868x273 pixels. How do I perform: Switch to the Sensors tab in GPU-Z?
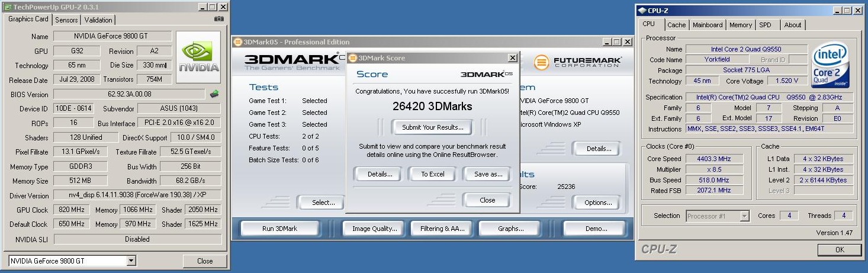(x=66, y=20)
